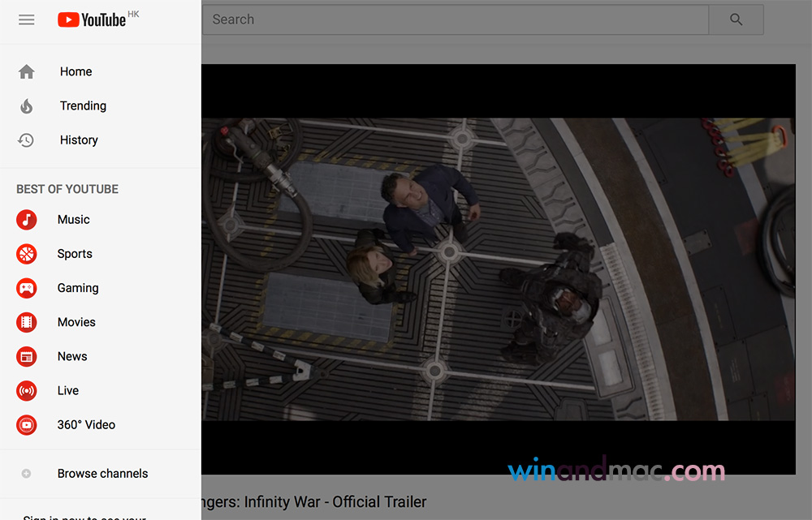Click the Infinity War trailer video player
This screenshot has width=812, height=520.
click(x=498, y=269)
